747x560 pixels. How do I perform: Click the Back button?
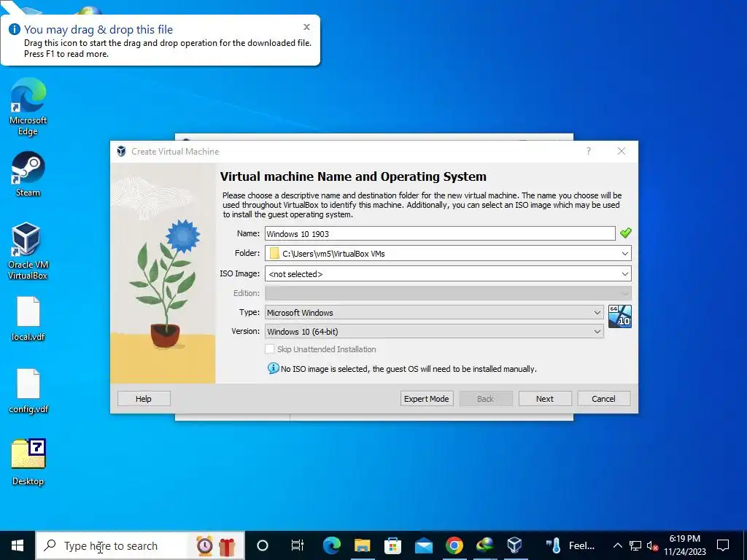(x=485, y=399)
